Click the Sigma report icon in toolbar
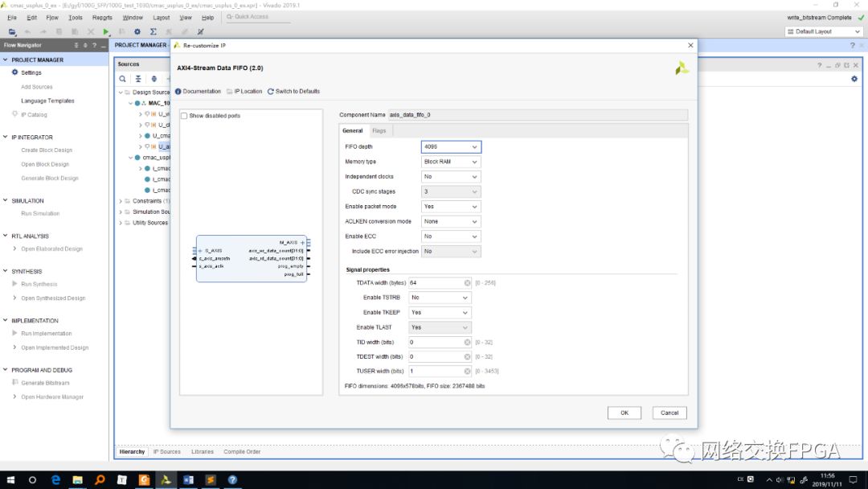 (154, 31)
